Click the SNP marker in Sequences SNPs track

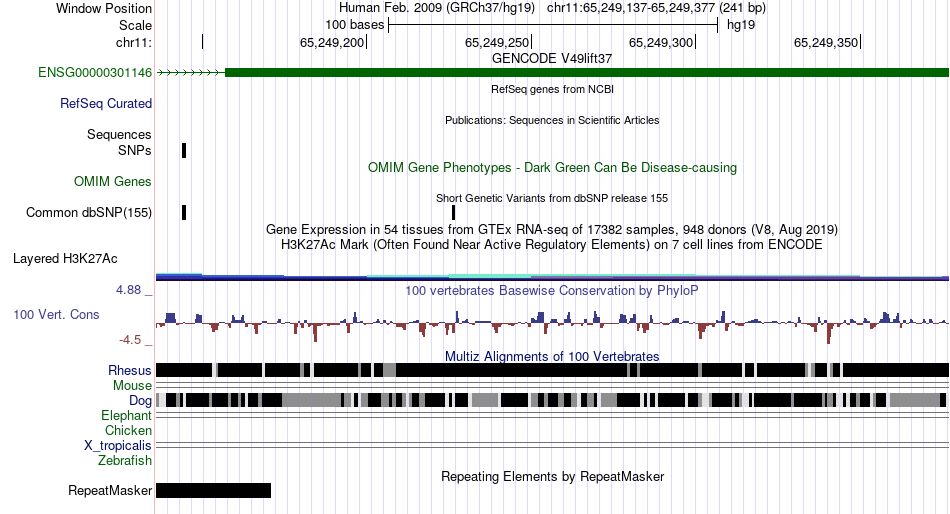coord(184,150)
